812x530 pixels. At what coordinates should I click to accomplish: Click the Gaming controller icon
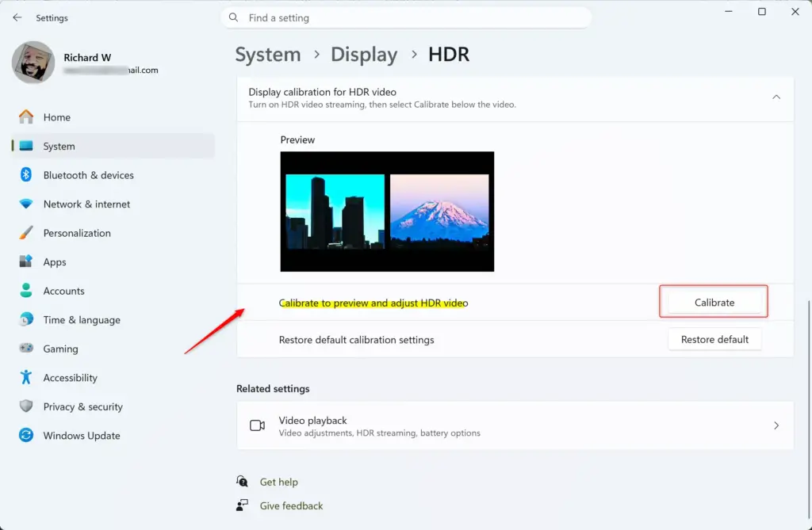(26, 349)
